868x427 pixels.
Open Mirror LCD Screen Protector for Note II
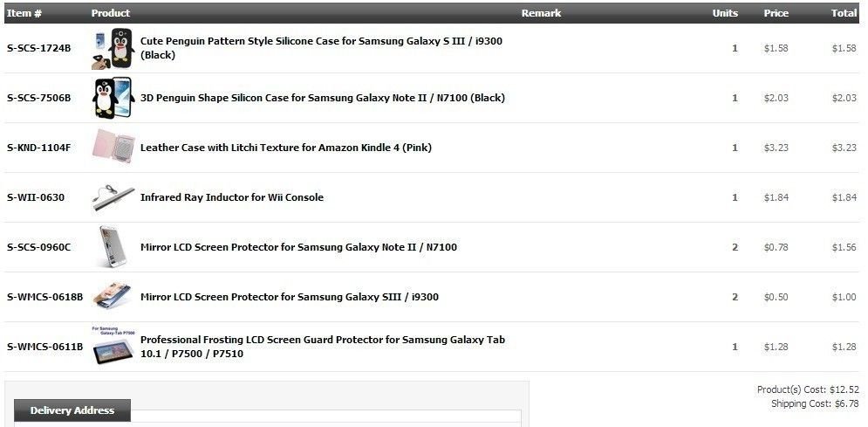pos(298,248)
